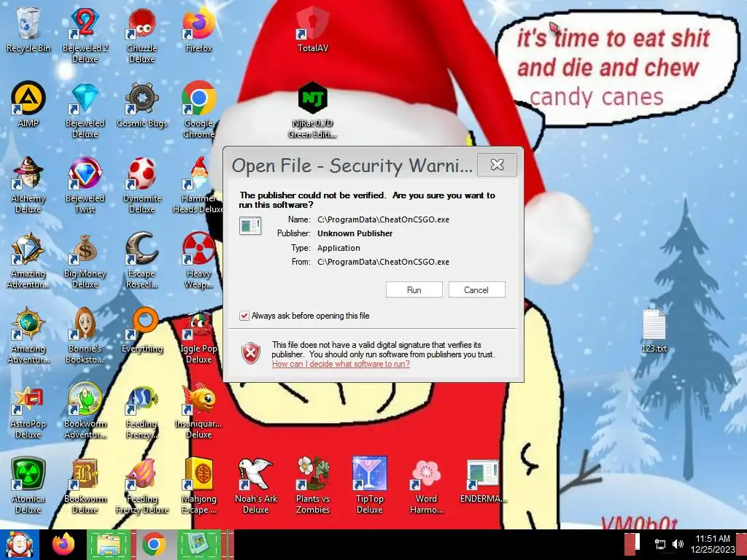Open Dynomite Deluxe shortcut
Screen dimensions: 747x560
click(142, 184)
